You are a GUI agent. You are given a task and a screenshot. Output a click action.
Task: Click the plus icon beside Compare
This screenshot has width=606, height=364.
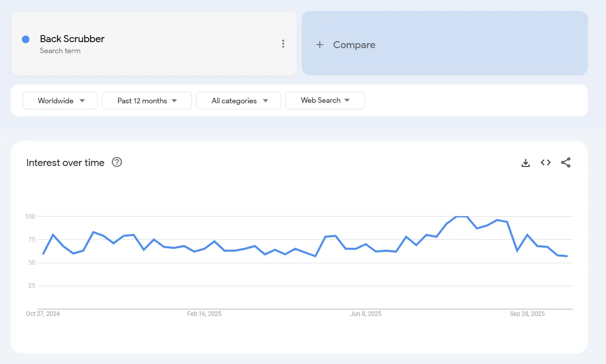319,45
